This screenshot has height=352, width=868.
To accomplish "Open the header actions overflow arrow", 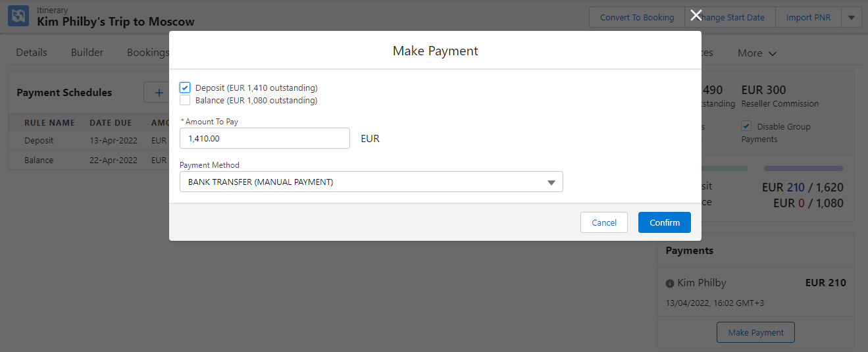I will [852, 18].
